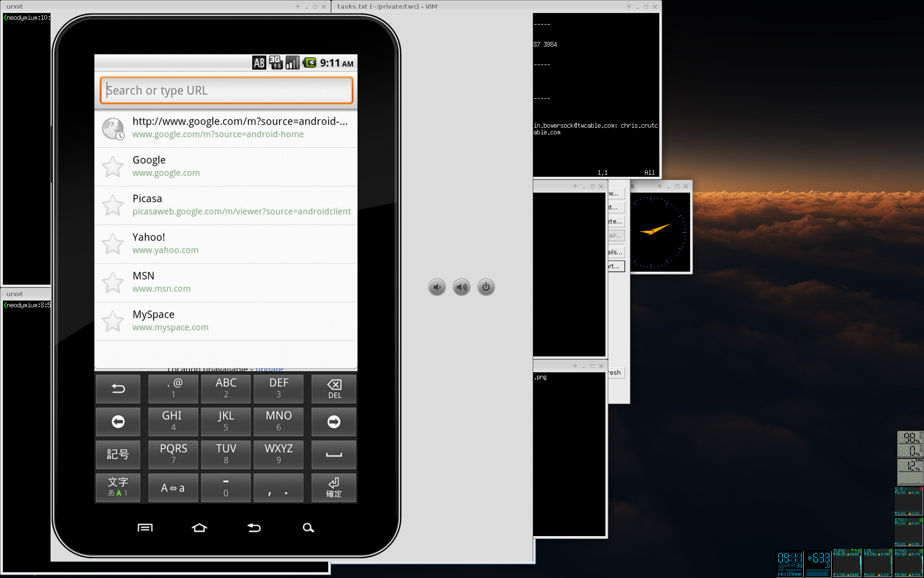Click the Start... button in AVD window

point(616,266)
